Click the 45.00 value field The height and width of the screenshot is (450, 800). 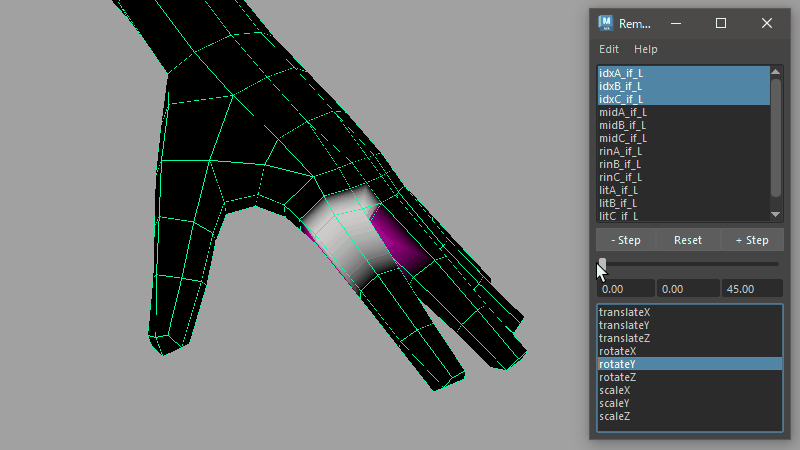click(752, 288)
